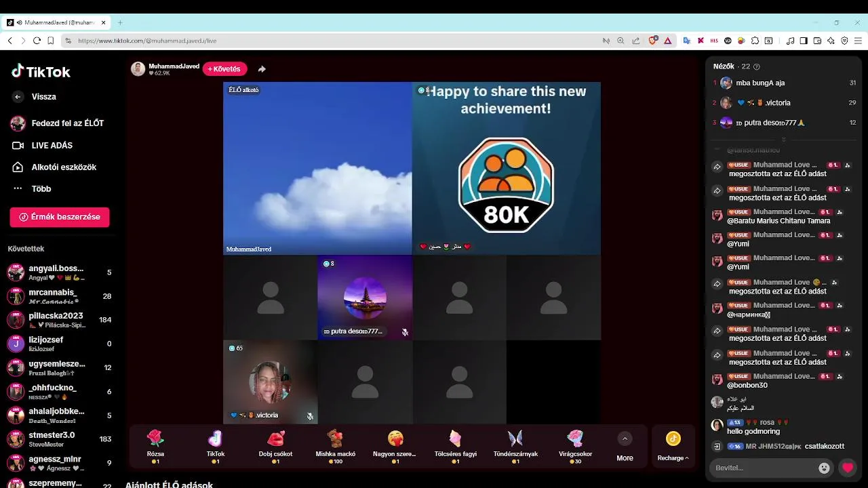Open Brave Shields lion icon

[x=653, y=41]
